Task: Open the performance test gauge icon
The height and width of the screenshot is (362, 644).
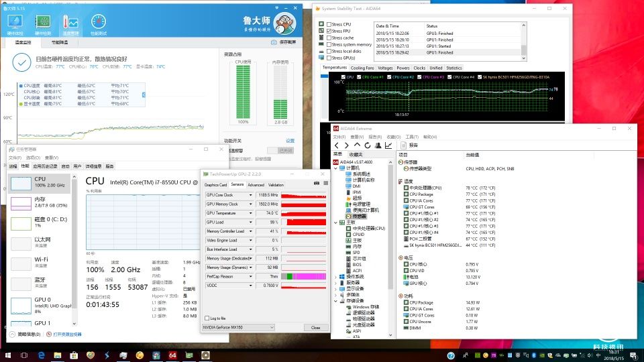Action: coord(99,25)
